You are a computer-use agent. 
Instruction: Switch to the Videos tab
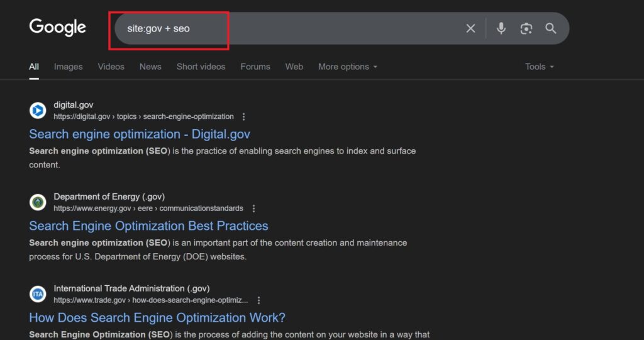tap(111, 67)
